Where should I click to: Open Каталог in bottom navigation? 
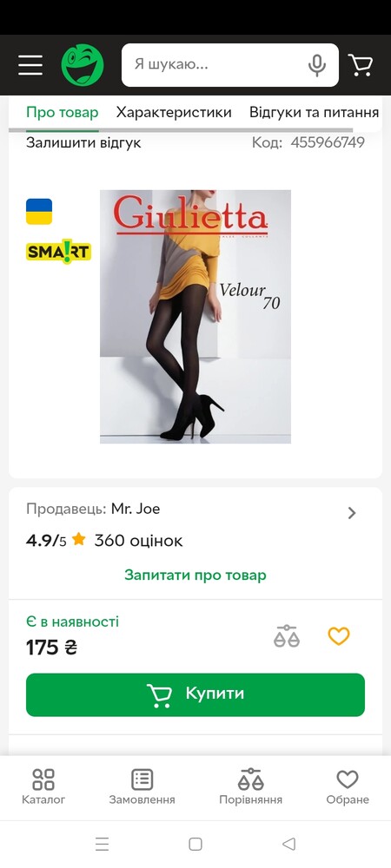43,786
